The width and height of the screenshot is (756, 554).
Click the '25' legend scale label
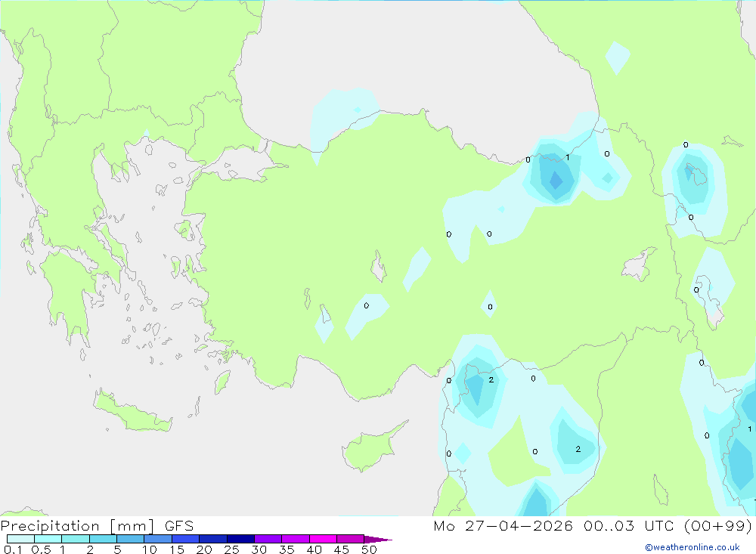pos(231,549)
